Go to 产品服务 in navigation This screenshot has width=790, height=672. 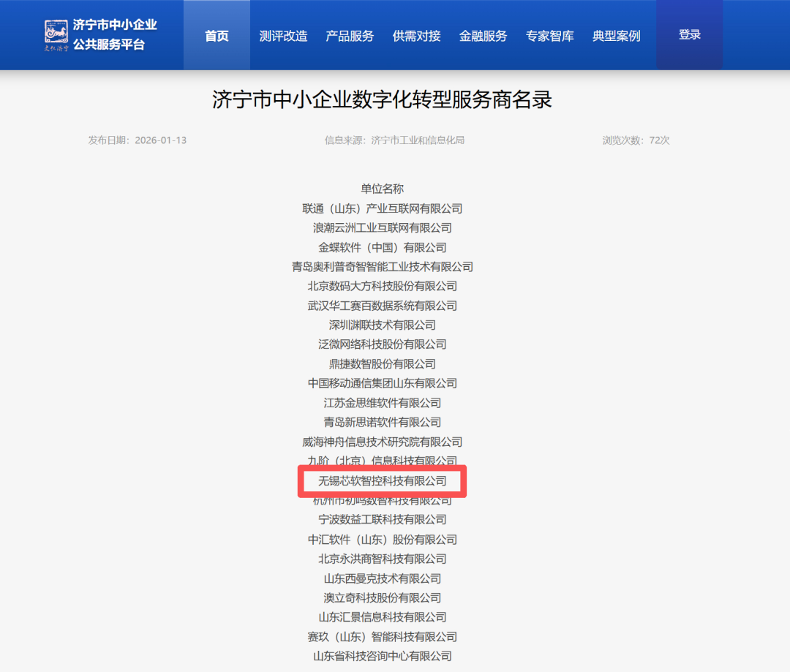tap(350, 36)
